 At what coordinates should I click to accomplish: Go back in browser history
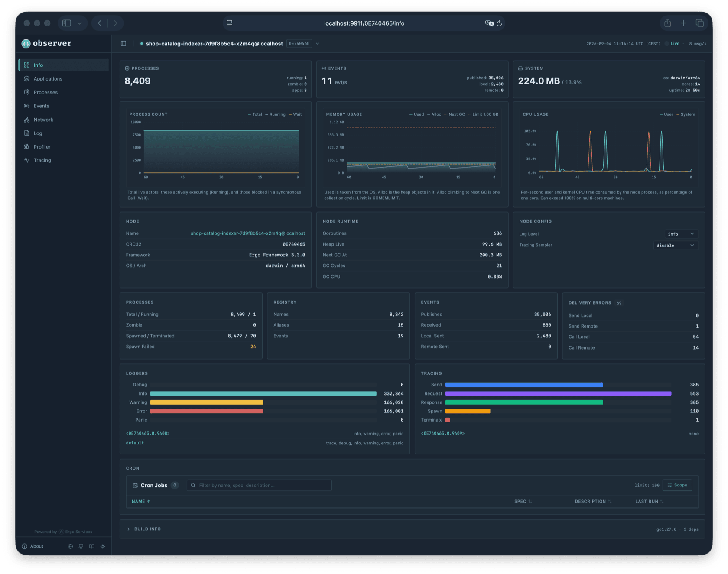tap(100, 23)
